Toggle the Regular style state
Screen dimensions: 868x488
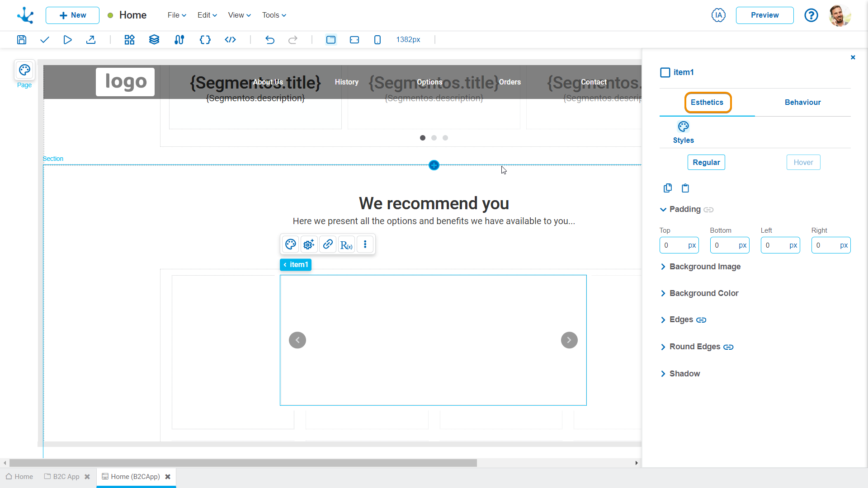[x=706, y=162]
